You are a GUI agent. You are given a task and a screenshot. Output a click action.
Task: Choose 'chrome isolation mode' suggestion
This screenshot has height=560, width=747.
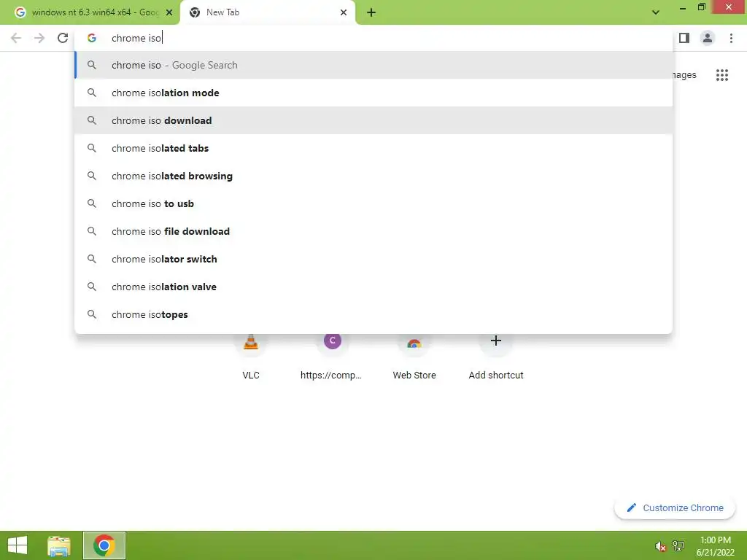(x=373, y=93)
